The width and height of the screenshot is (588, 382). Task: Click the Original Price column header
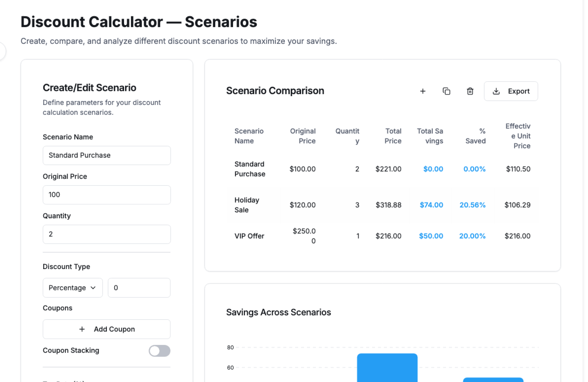click(303, 136)
